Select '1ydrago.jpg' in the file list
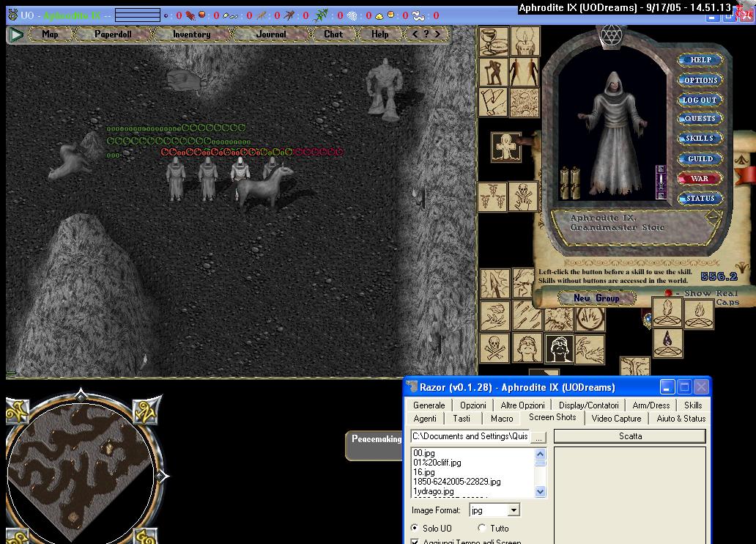The width and height of the screenshot is (756, 544). click(434, 491)
